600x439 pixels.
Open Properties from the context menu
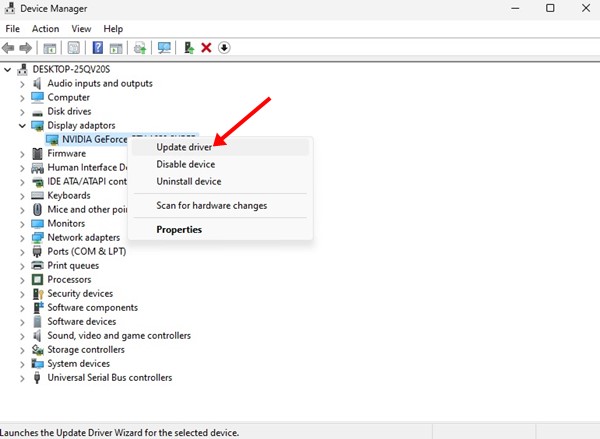pyautogui.click(x=179, y=229)
